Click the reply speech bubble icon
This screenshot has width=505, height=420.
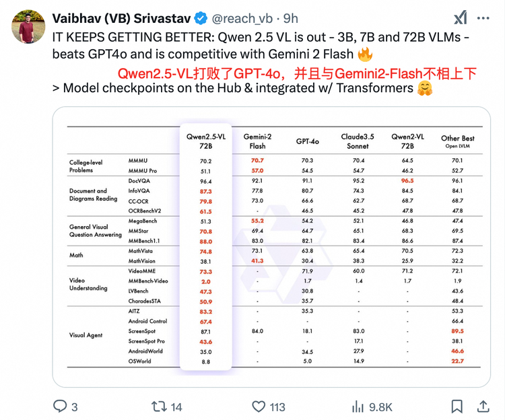click(x=60, y=406)
